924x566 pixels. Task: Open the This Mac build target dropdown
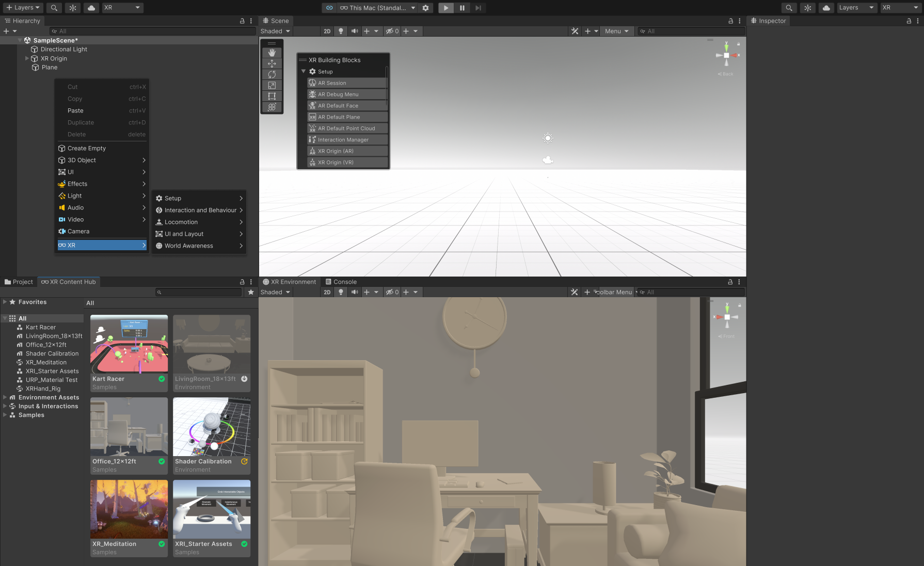point(377,8)
